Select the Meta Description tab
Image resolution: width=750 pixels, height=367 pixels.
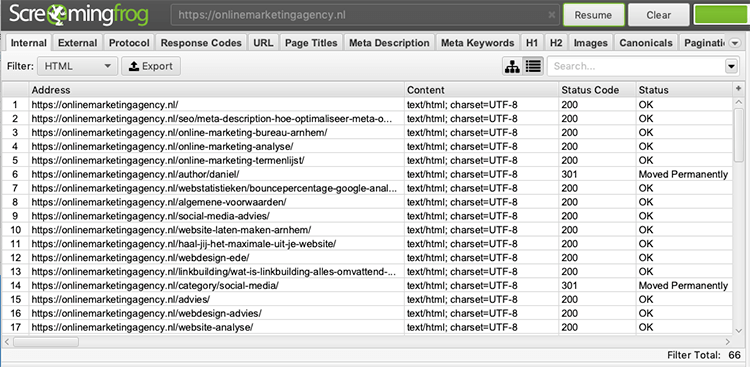pyautogui.click(x=389, y=43)
